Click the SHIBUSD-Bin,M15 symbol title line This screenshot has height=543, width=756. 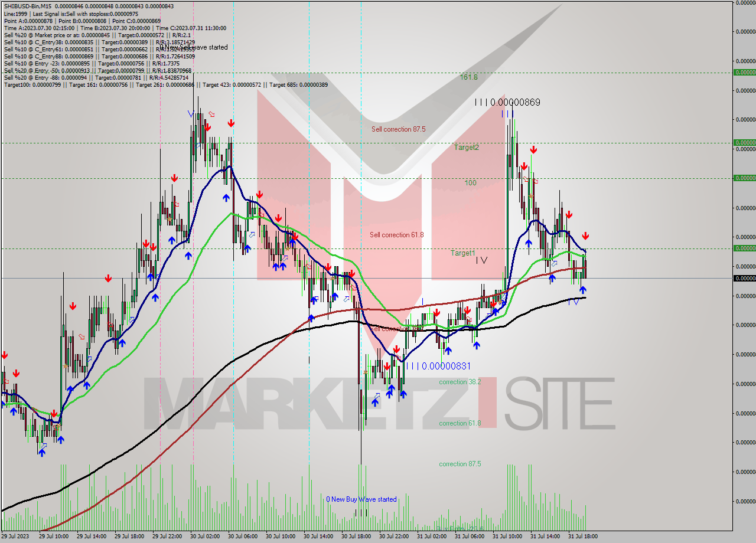coord(89,6)
